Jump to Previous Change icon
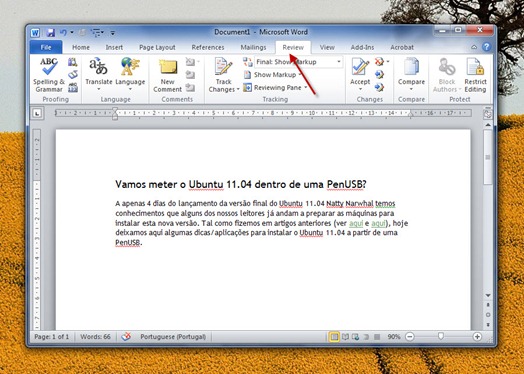Screen dimensions: 524x374 (379, 75)
